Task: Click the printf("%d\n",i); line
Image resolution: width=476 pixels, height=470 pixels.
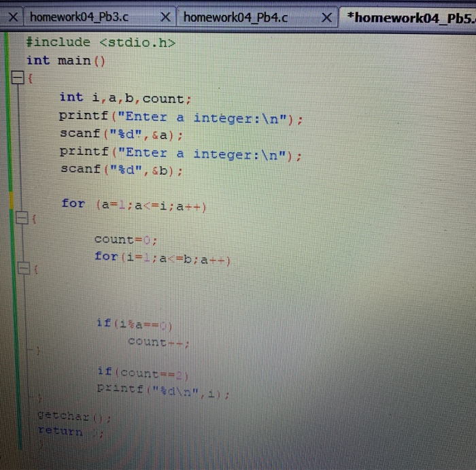Action: pyautogui.click(x=163, y=390)
